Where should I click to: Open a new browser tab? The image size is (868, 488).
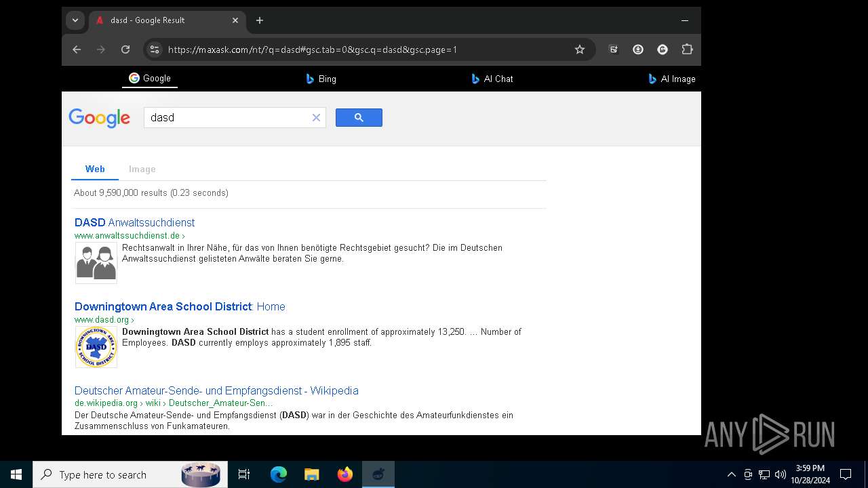[x=260, y=20]
